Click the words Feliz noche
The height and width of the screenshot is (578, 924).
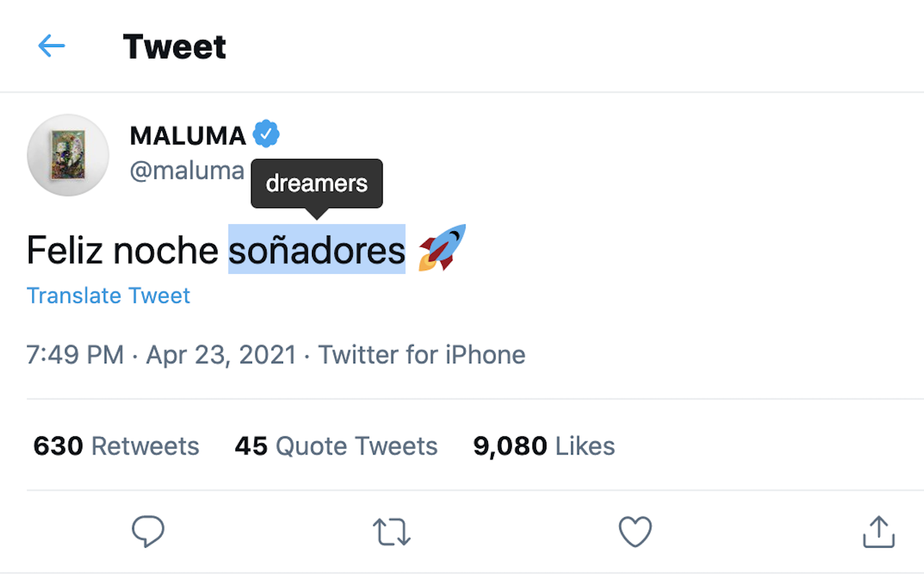click(123, 250)
